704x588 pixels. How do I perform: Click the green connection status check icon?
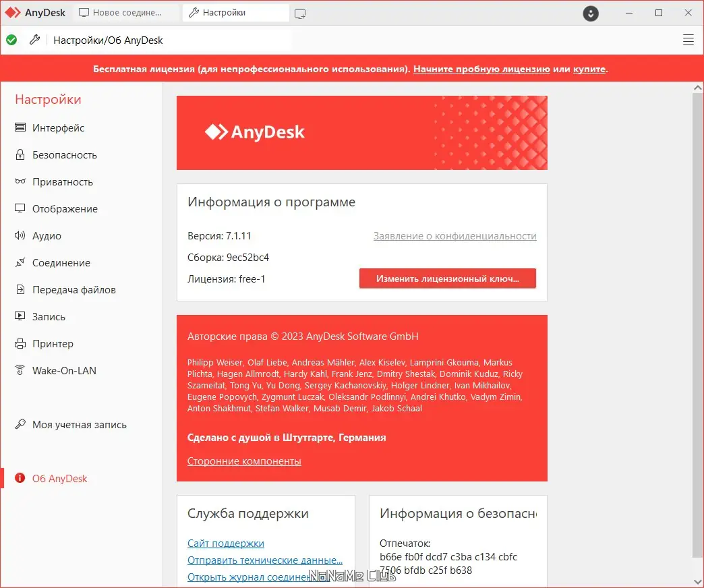(x=11, y=40)
